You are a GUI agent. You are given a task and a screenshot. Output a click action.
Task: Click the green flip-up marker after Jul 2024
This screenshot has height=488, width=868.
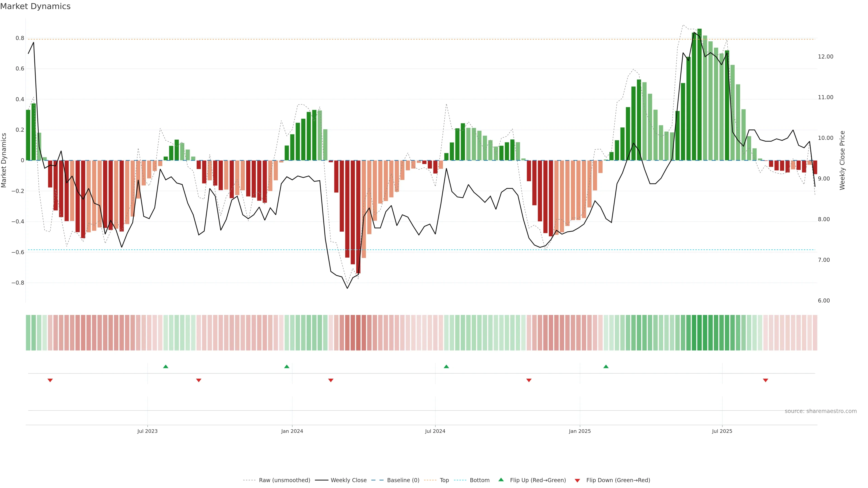click(446, 366)
